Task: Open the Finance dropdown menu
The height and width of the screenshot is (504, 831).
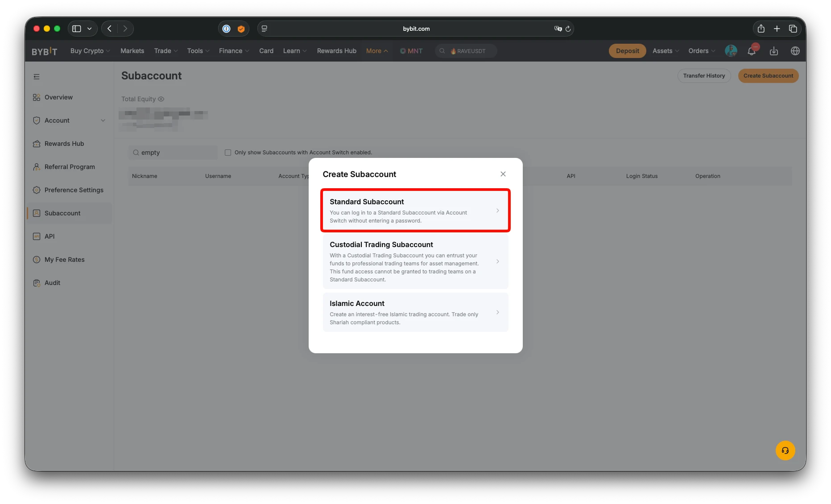Action: click(x=234, y=51)
